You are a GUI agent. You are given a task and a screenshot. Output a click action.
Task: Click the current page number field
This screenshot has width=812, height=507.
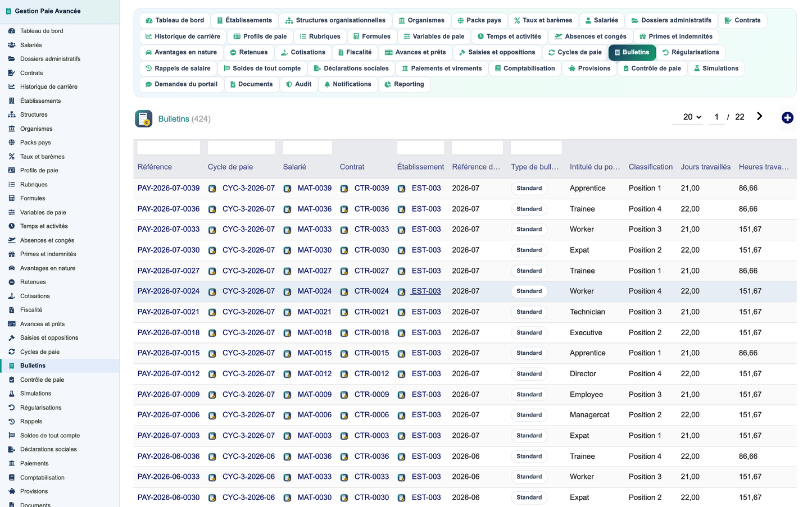716,117
